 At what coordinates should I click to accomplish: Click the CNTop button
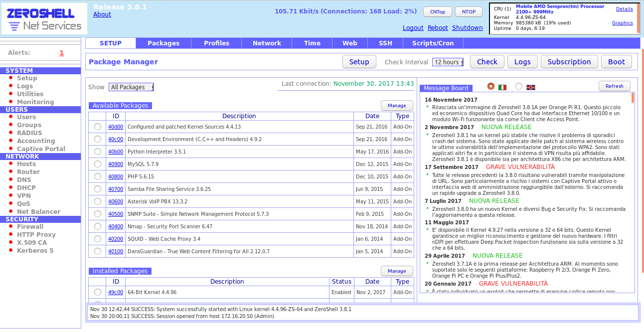[438, 11]
